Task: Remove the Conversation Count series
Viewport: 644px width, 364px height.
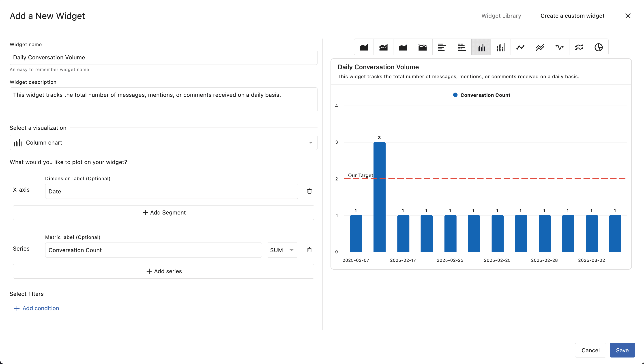Action: pyautogui.click(x=309, y=250)
